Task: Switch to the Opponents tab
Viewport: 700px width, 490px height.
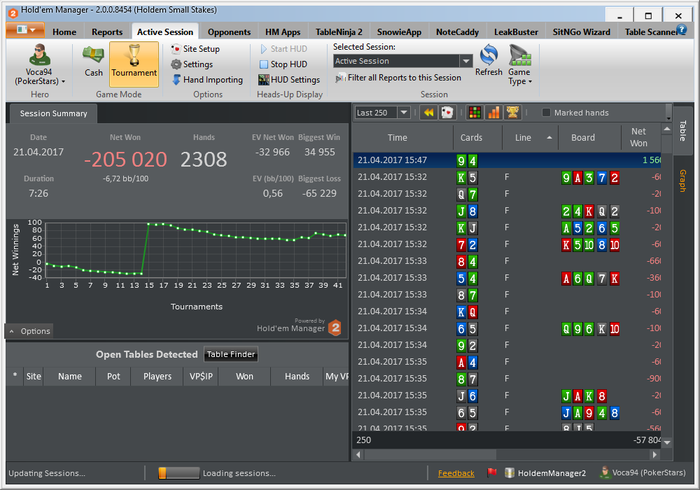Action: coord(229,32)
